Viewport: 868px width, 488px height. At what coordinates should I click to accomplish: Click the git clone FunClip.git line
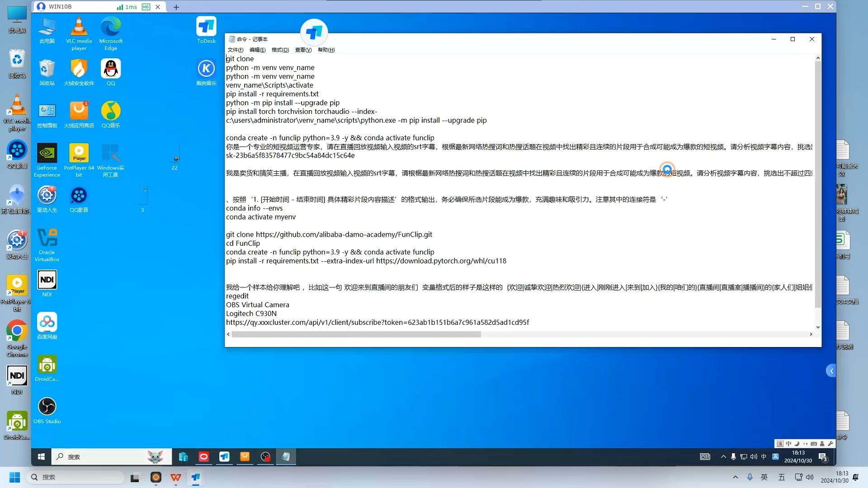(329, 235)
